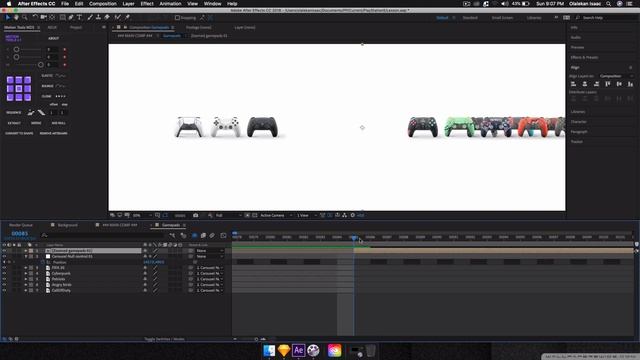The height and width of the screenshot is (360, 640).
Task: Click CONVERT TO SHAPE button
Action: tap(19, 133)
